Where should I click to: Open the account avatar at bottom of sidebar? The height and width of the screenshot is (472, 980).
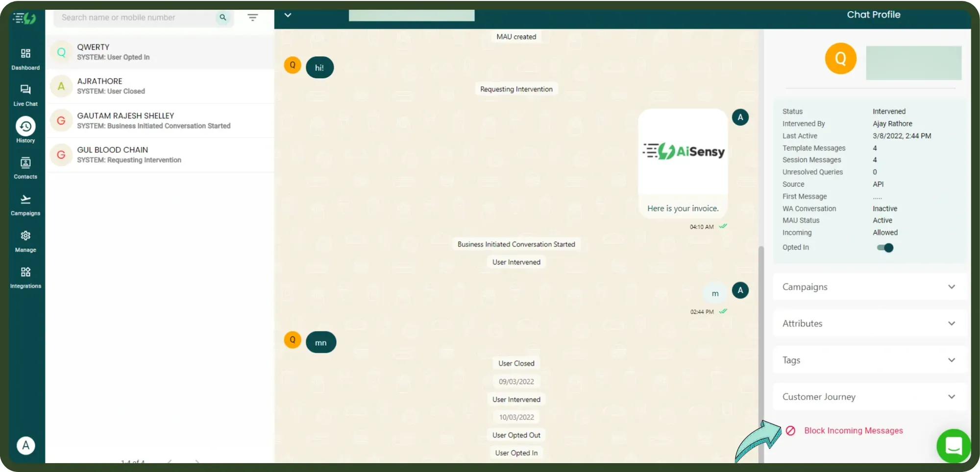click(25, 446)
